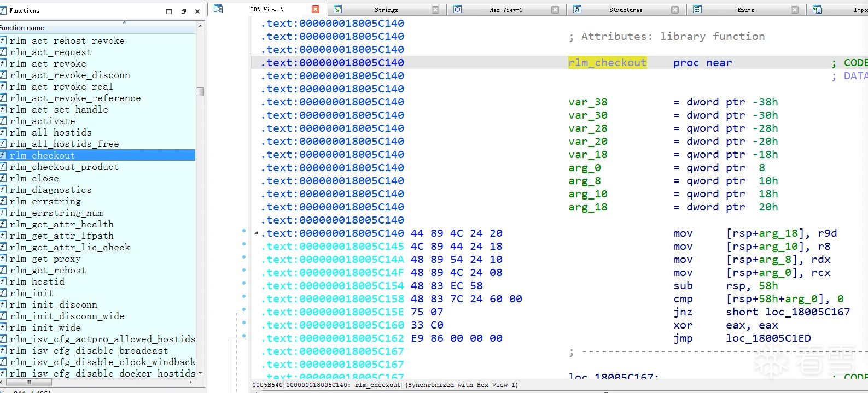Toggle breakpoint dot at address 18005C14F

click(x=244, y=270)
